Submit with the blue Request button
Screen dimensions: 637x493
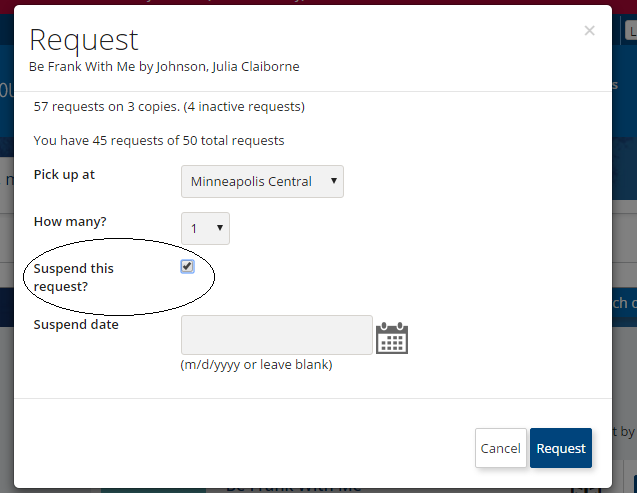coord(561,448)
